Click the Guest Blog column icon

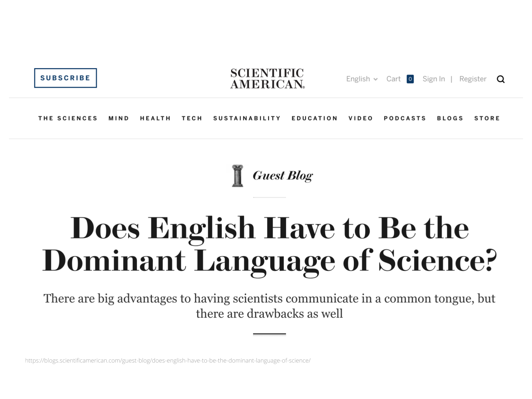(x=237, y=176)
